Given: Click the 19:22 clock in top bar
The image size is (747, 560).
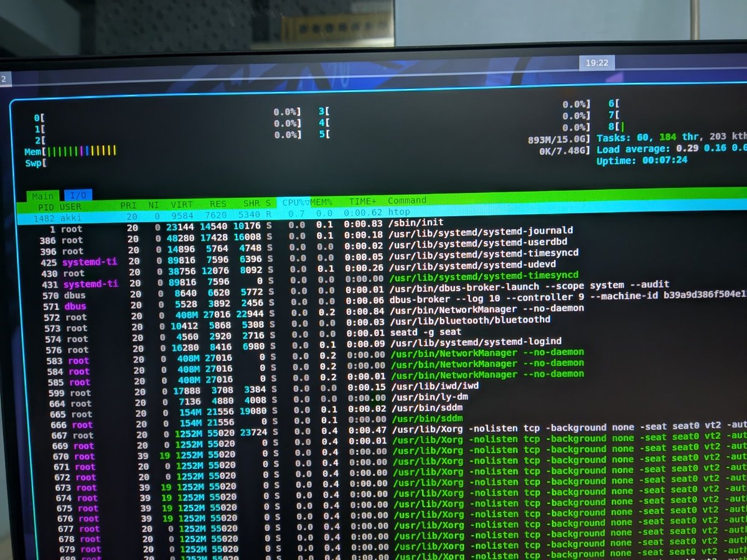Looking at the screenshot, I should point(597,62).
